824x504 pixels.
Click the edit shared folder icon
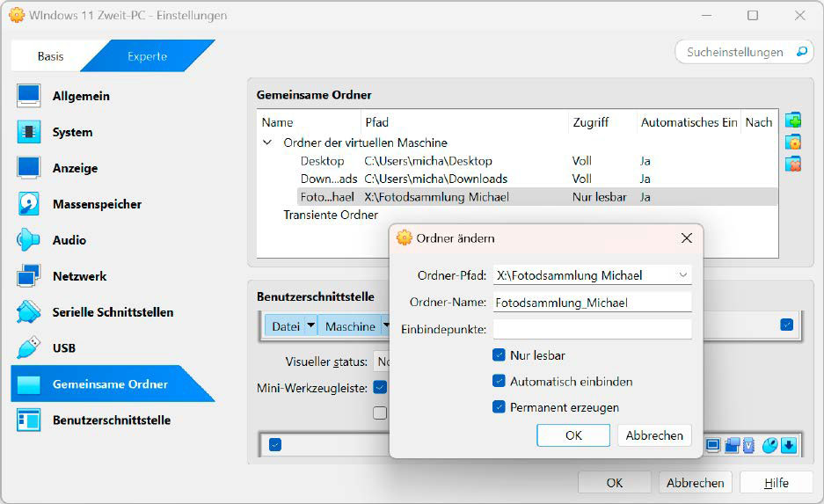click(793, 142)
